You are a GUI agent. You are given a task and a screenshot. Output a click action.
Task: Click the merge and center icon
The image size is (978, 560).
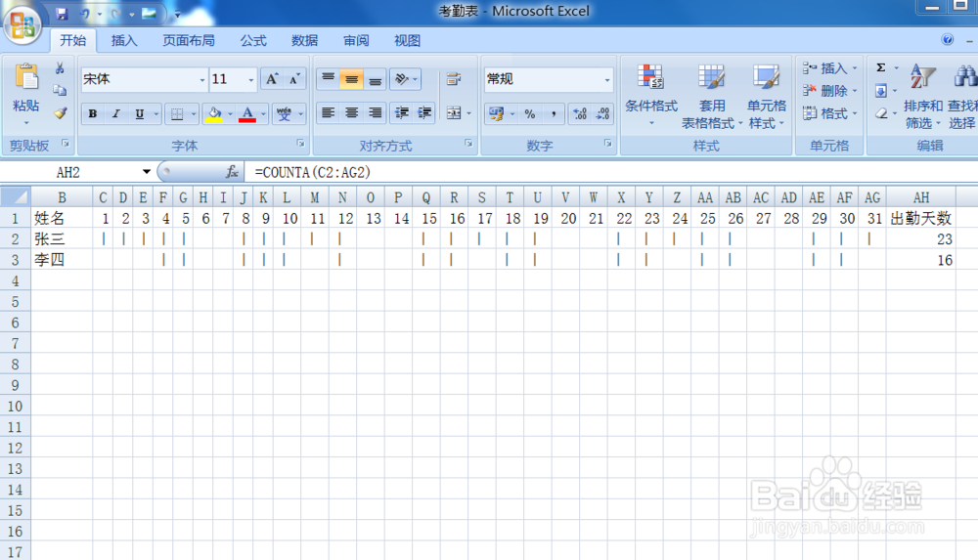[454, 113]
